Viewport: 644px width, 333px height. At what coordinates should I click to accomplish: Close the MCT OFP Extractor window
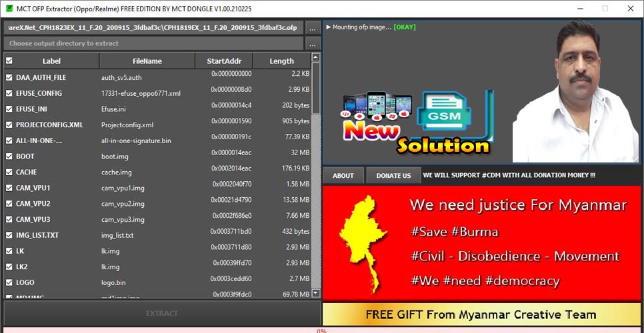pos(631,8)
